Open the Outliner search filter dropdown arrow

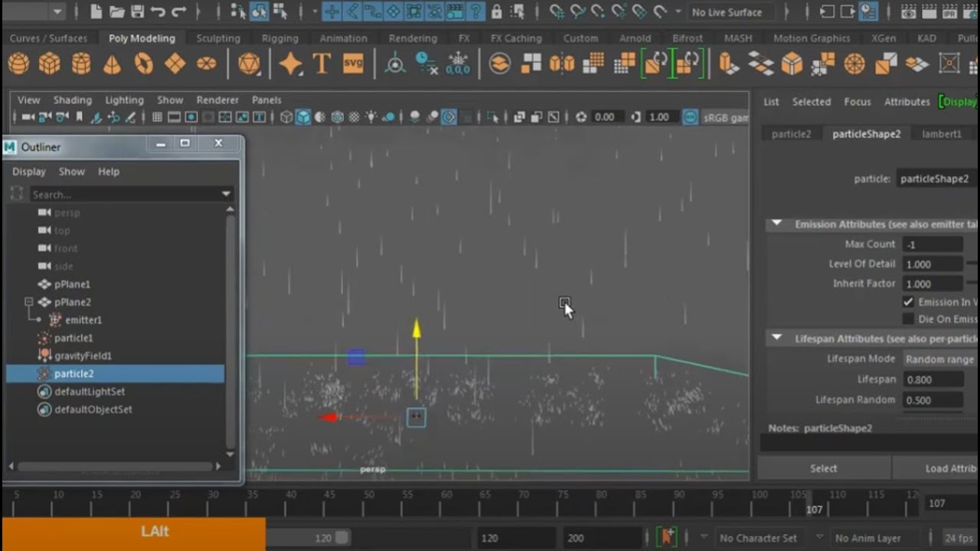[x=226, y=194]
